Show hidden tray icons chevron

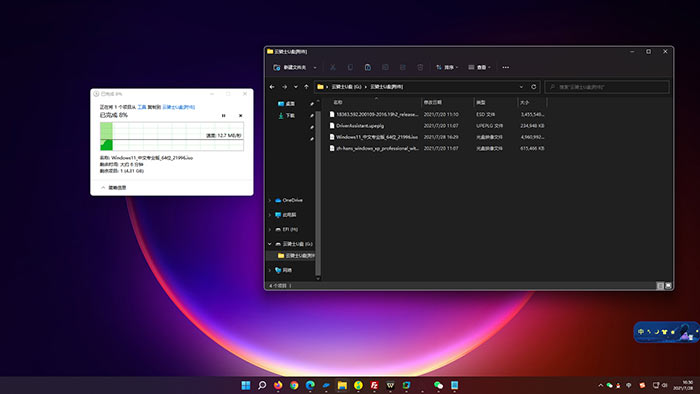point(600,385)
